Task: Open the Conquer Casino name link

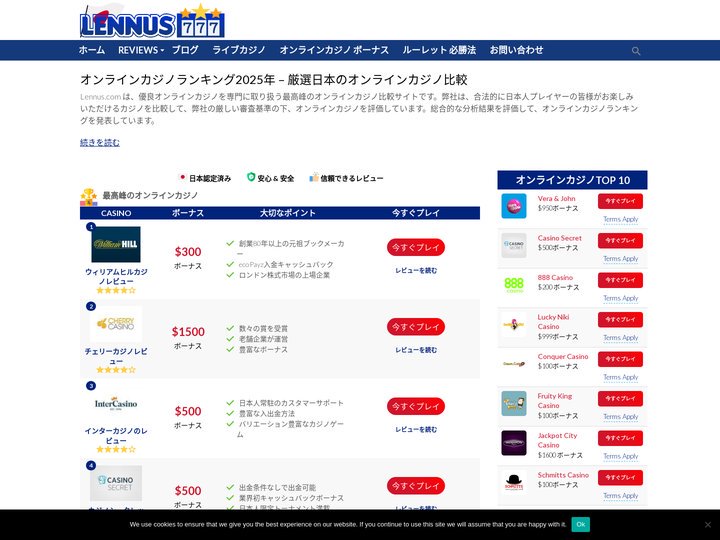Action: pyautogui.click(x=563, y=356)
